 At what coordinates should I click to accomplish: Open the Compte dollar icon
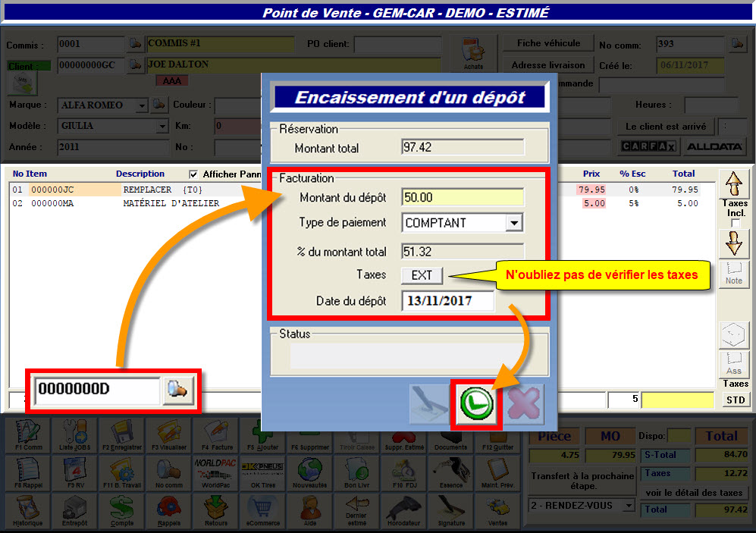tap(122, 511)
